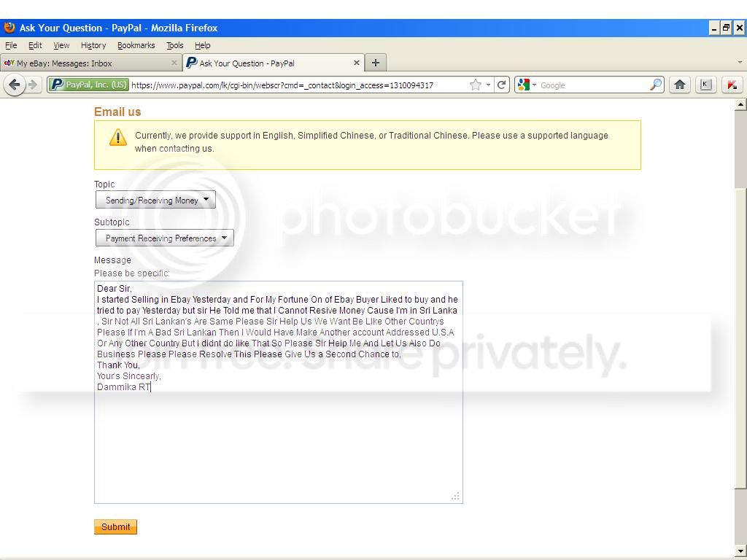Restore down the Firefox window

tap(726, 28)
